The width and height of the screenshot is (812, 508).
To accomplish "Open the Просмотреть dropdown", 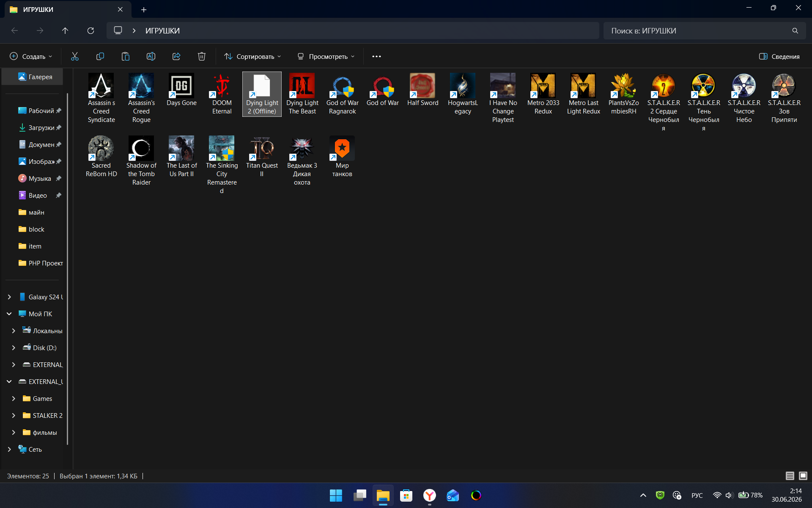I will tap(326, 56).
